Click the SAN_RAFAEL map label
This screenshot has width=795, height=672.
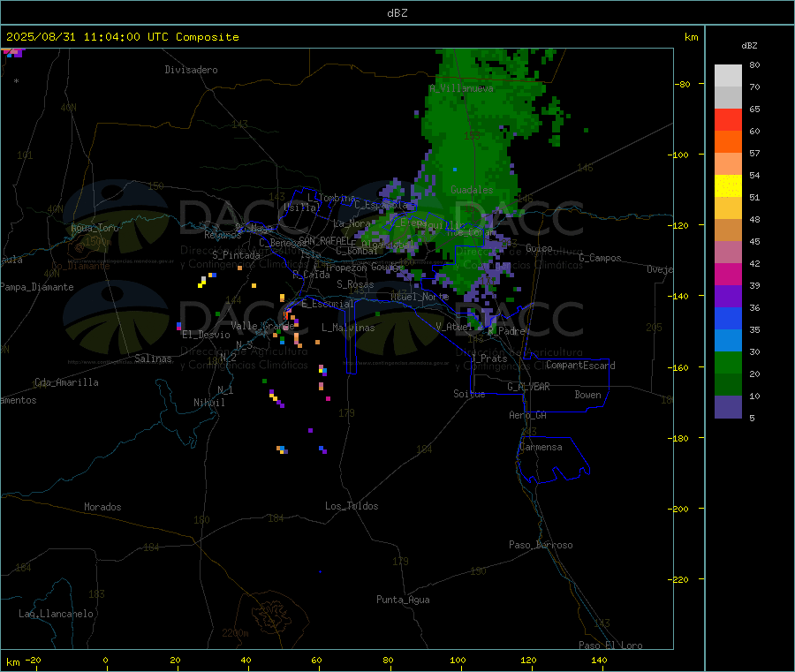(x=324, y=240)
